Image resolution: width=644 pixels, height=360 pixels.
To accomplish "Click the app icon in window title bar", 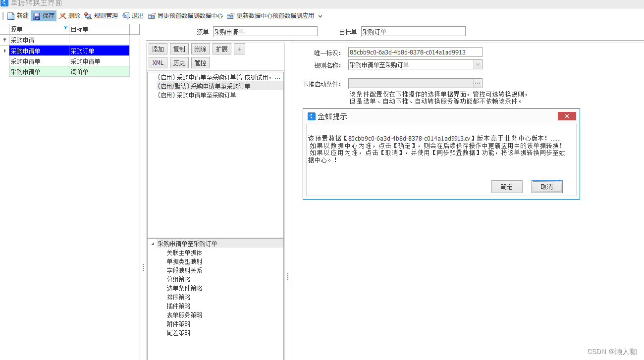I will click(4, 3).
